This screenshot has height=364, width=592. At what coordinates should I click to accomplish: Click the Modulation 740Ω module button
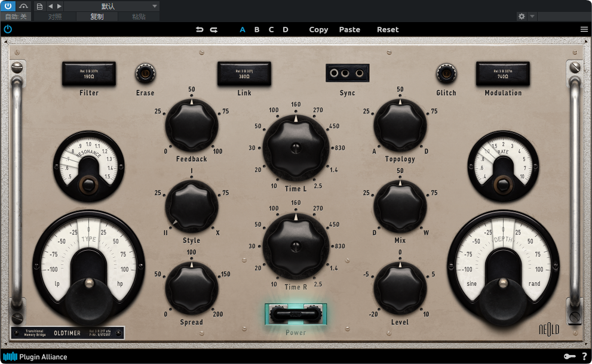(x=502, y=73)
